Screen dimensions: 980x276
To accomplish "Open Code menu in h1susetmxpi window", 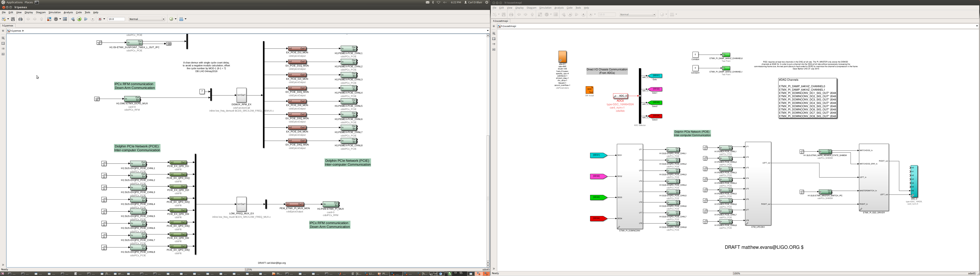I will (569, 8).
